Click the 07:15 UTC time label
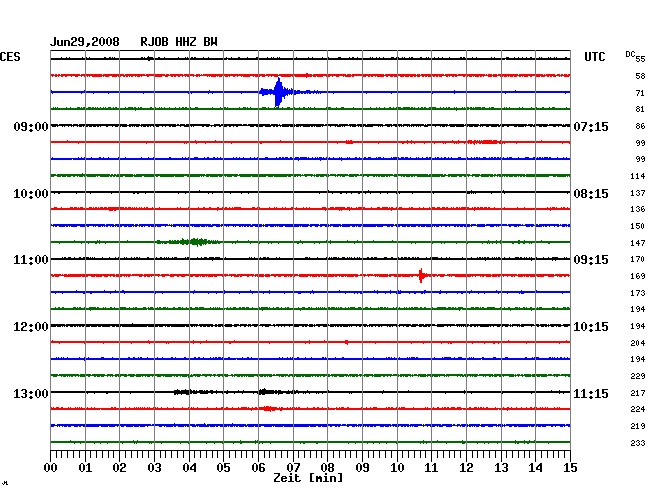The image size is (650, 494). click(x=591, y=126)
